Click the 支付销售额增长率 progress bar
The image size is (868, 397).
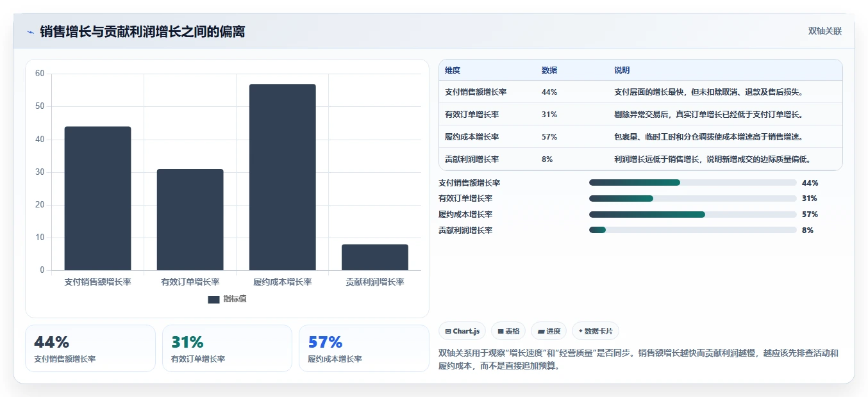(x=692, y=182)
